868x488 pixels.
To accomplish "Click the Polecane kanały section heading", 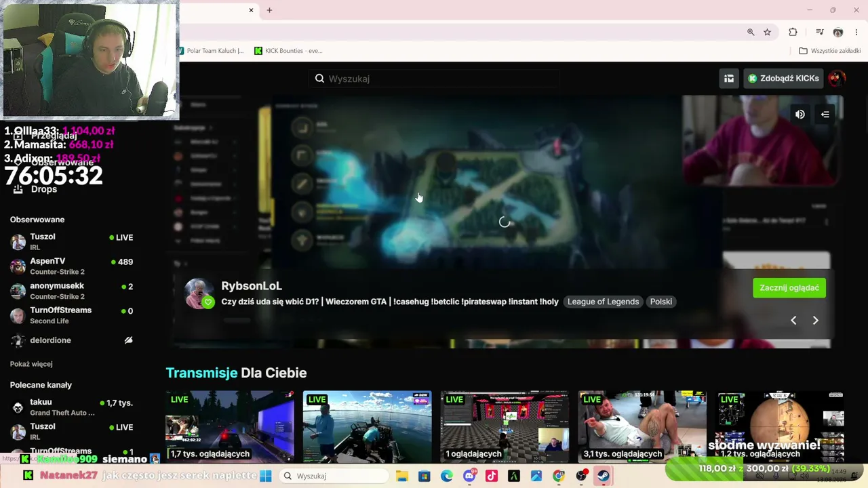I will click(41, 385).
